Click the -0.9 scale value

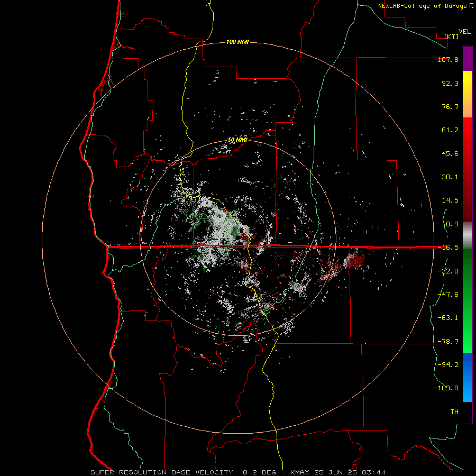tap(450, 224)
